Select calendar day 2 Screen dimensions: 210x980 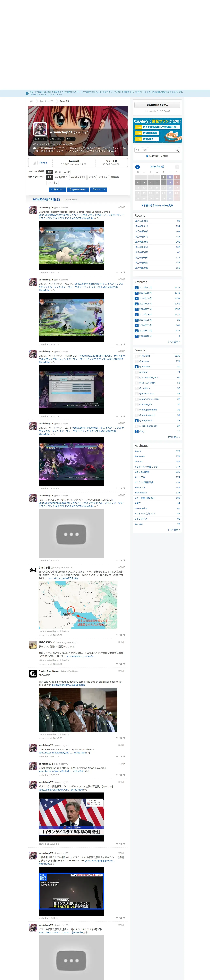pos(170,177)
